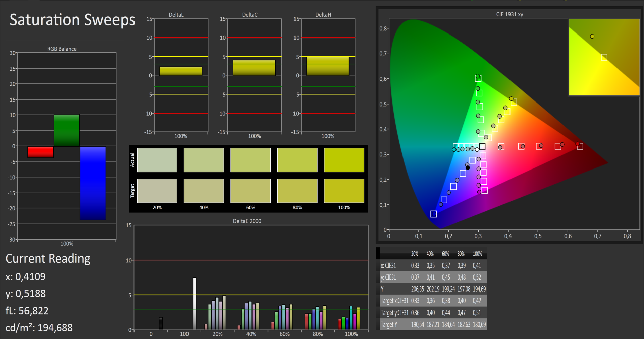Click the DeltaH chart bar
The width and height of the screenshot is (644, 339).
tap(328, 66)
